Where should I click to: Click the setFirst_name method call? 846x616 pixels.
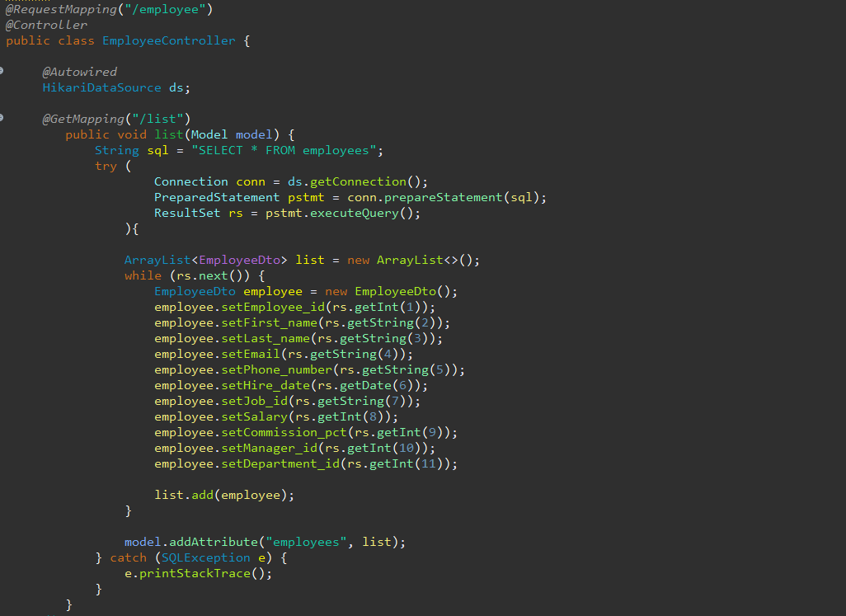click(270, 322)
